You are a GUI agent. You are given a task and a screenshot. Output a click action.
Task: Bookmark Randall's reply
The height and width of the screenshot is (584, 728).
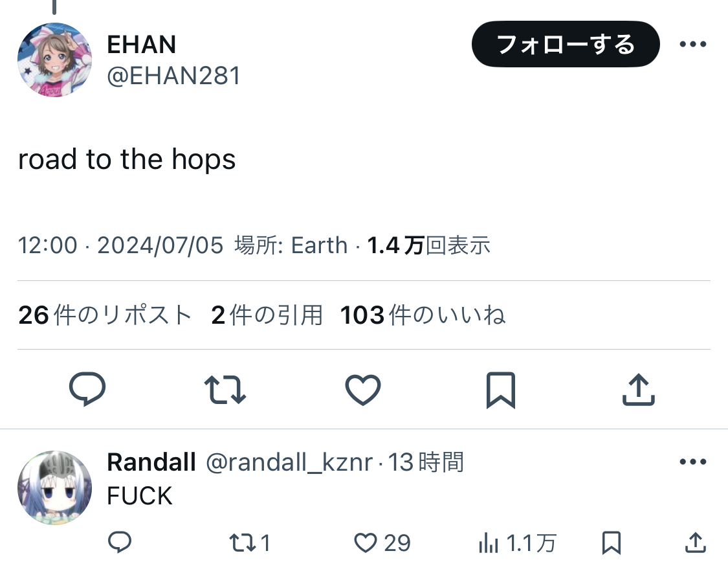tap(612, 543)
